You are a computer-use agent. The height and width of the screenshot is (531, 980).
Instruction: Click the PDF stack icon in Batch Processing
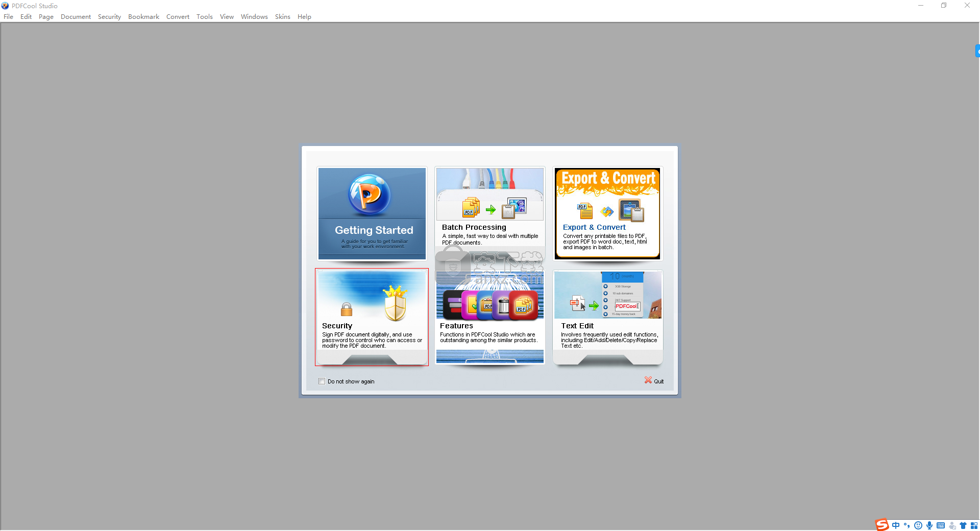(x=471, y=207)
